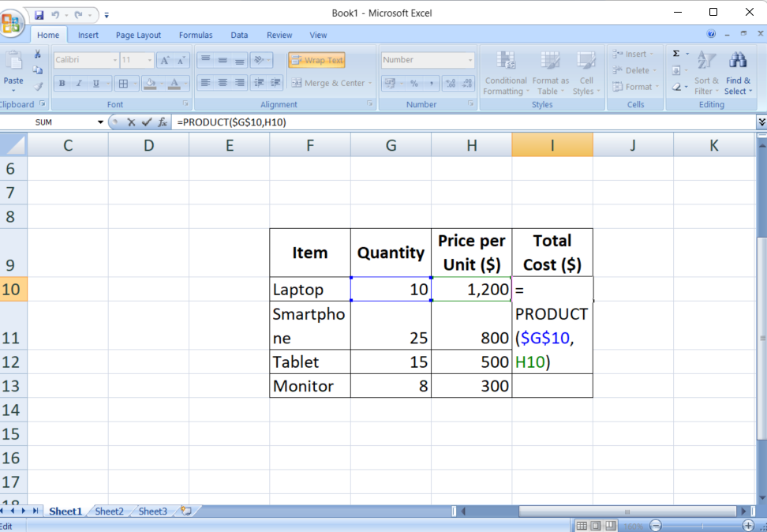Open Merge & Center dropdown arrow

tap(370, 83)
